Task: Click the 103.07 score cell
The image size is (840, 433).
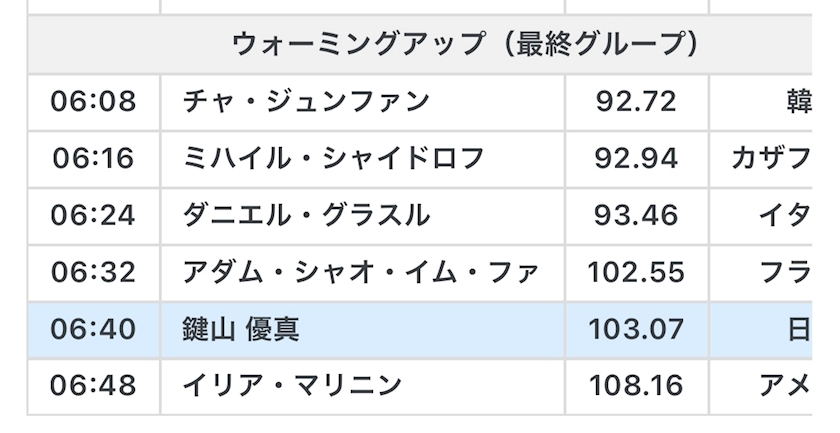Action: [636, 329]
